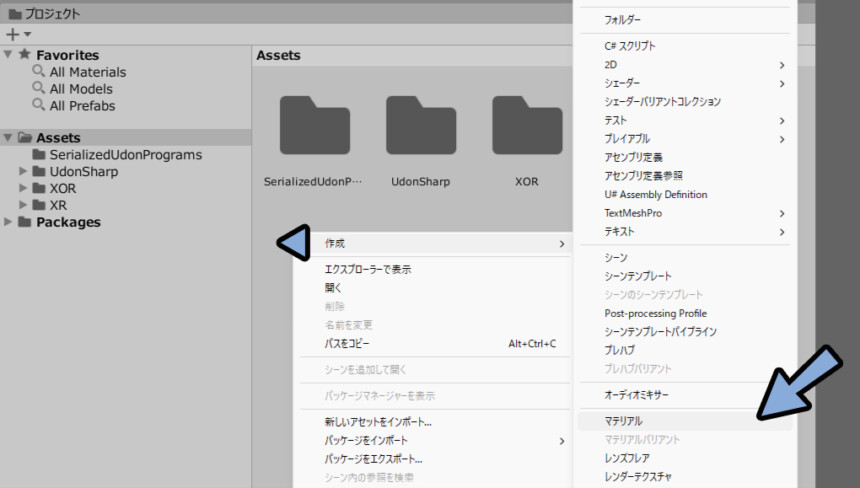Click the XOR folder icon in tree

click(x=38, y=188)
